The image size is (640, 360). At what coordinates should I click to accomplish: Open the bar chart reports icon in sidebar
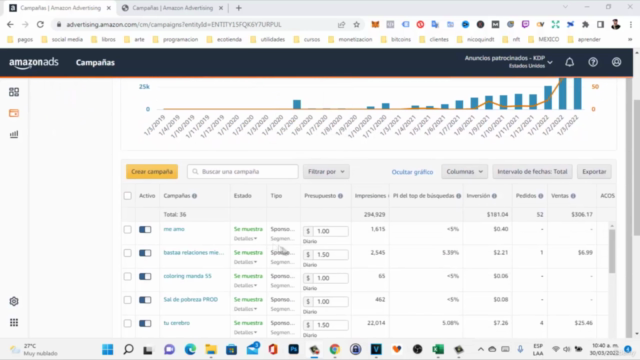pos(14,134)
